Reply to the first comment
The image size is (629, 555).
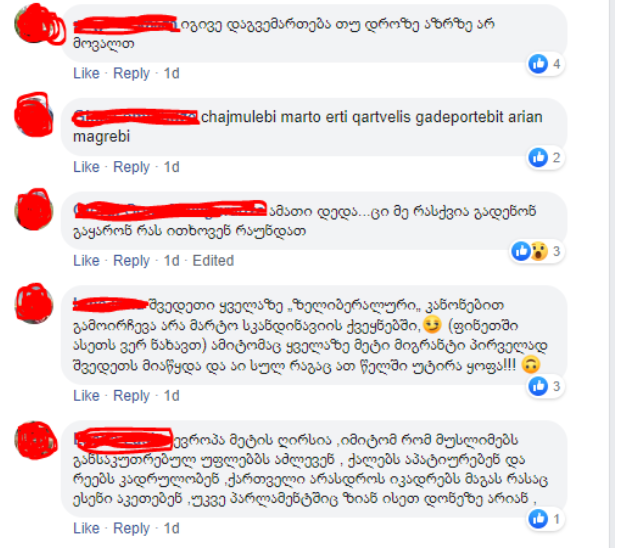click(131, 73)
